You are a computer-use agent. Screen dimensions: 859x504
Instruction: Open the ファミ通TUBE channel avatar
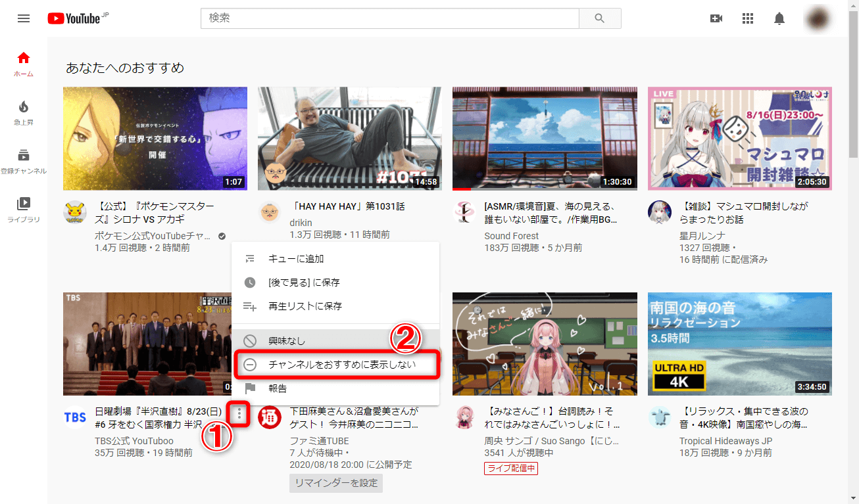(x=270, y=417)
